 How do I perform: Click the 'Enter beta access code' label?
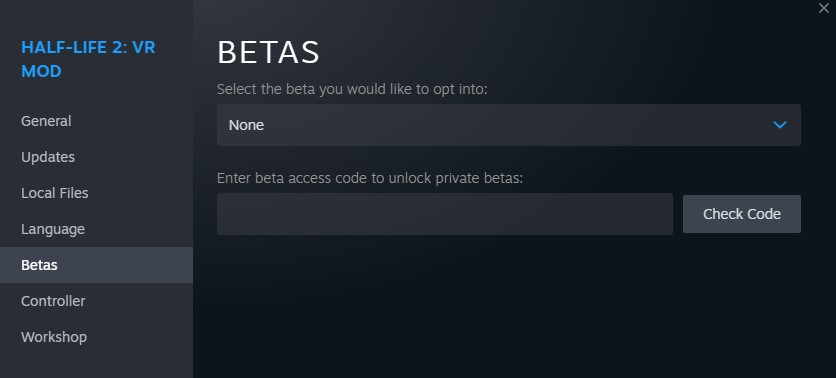click(x=370, y=178)
